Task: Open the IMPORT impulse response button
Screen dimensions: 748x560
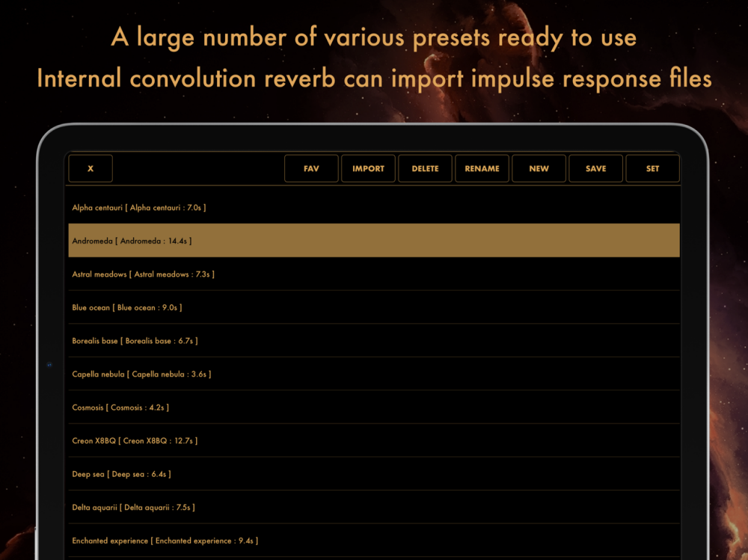Action: point(368,168)
